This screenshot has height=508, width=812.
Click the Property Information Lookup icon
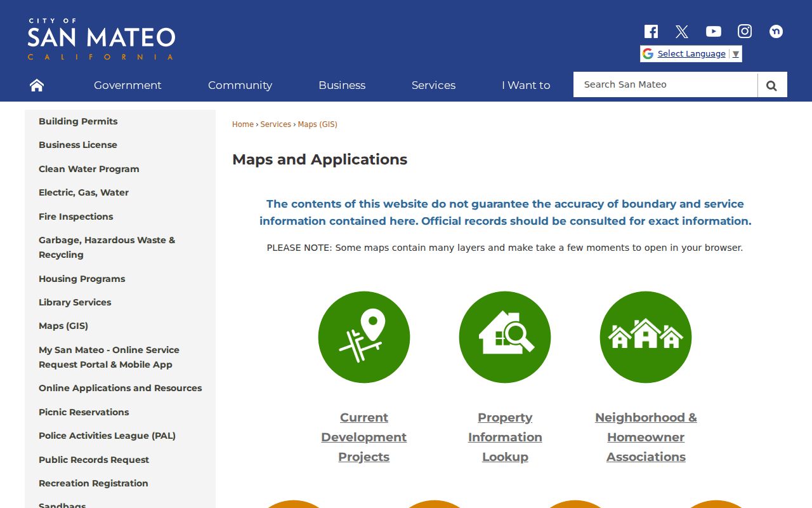505,337
